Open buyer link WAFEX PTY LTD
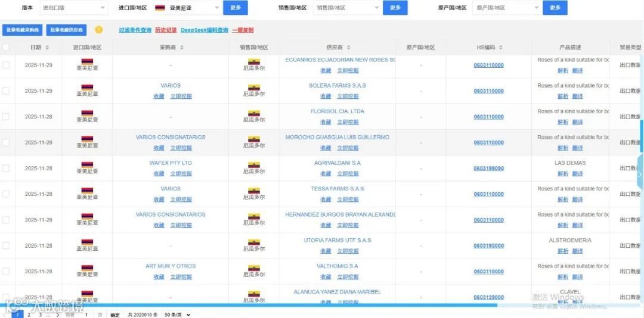 (x=171, y=163)
